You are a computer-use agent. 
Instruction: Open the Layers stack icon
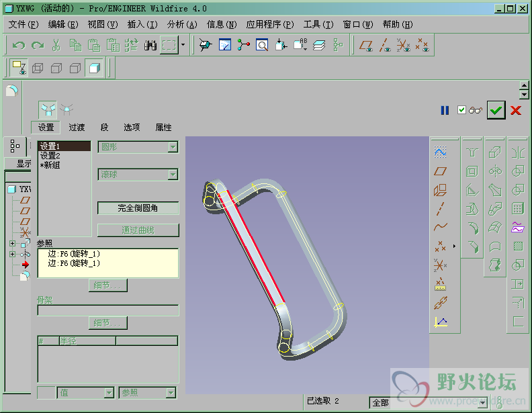coord(319,45)
